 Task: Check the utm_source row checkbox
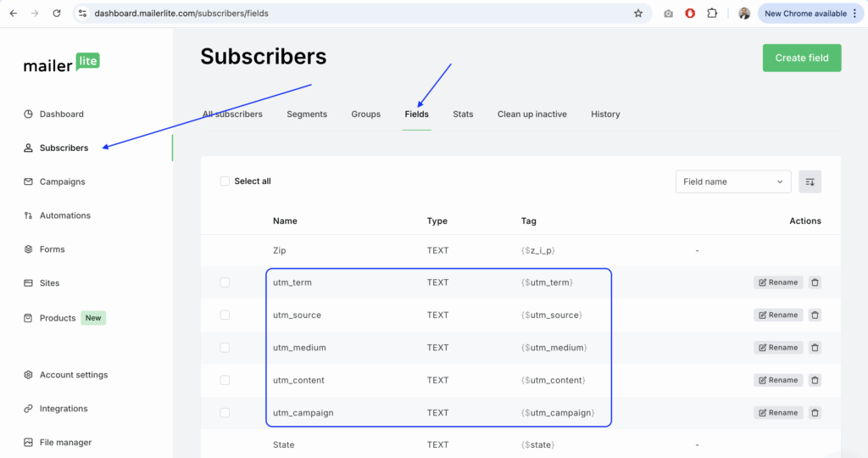pos(225,316)
